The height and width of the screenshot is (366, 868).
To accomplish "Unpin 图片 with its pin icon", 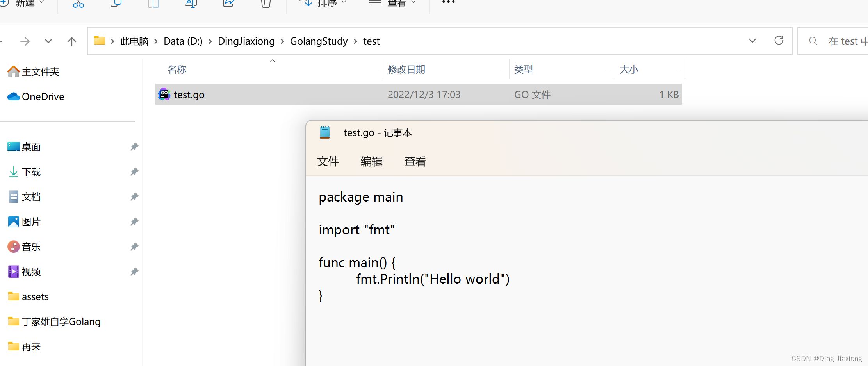I will 134,222.
